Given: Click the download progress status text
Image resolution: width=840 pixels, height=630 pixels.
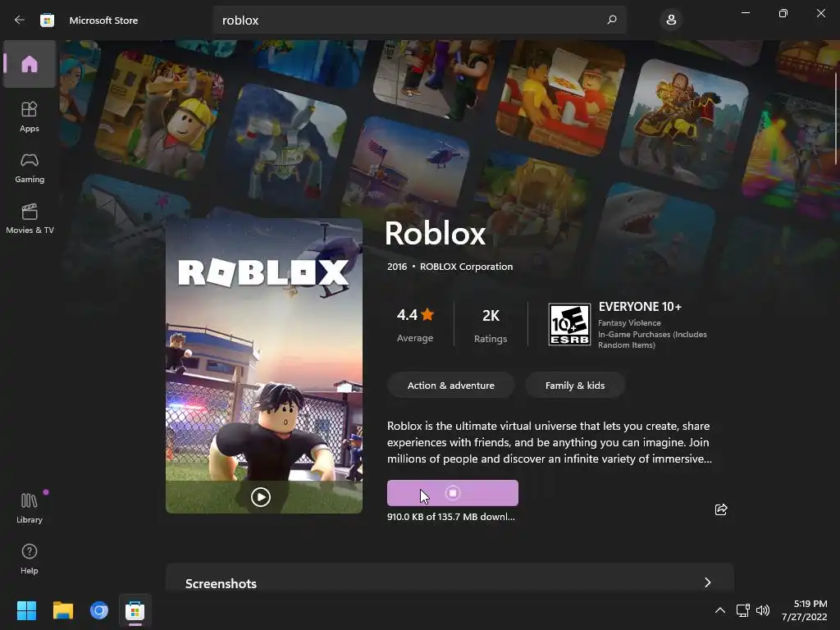Looking at the screenshot, I should pyautogui.click(x=451, y=517).
